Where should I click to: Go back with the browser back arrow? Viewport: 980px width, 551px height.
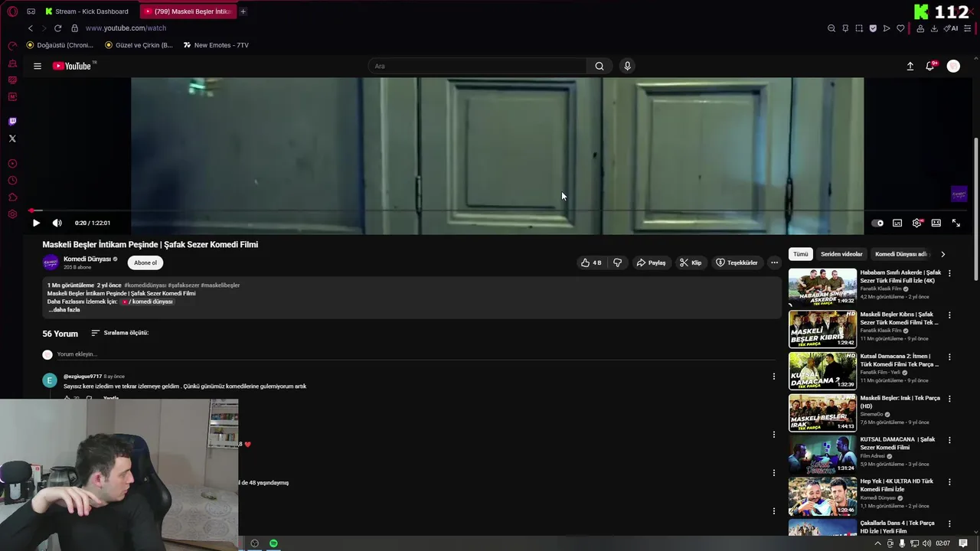(31, 28)
